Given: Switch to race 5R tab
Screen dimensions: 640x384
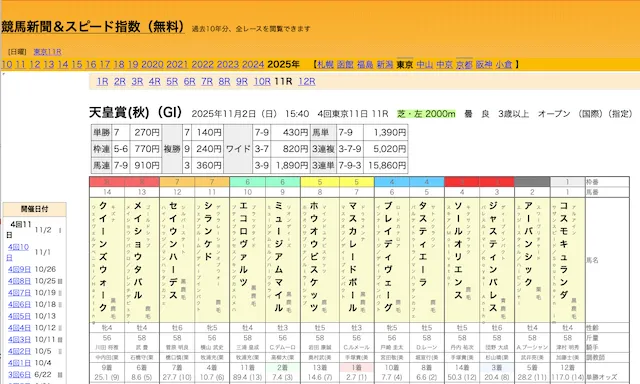Looking at the screenshot, I should click(172, 82).
